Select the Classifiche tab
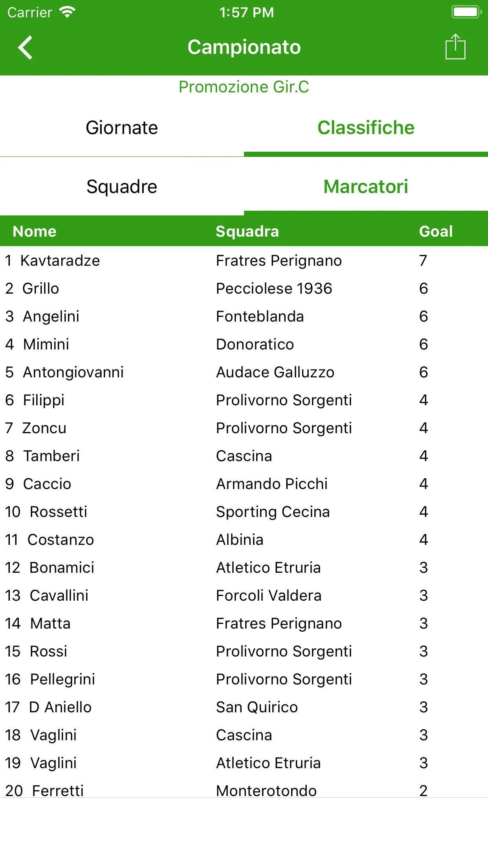This screenshot has height=868, width=488. pos(366,128)
